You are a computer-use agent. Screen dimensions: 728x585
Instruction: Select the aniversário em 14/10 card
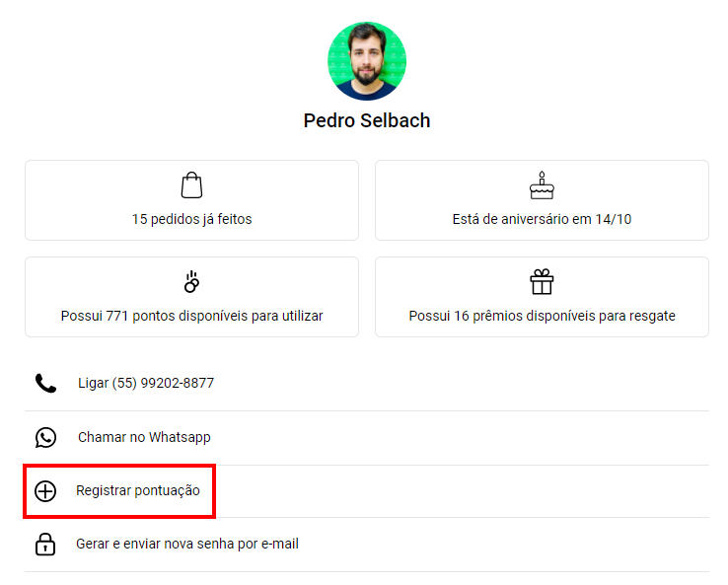542,200
